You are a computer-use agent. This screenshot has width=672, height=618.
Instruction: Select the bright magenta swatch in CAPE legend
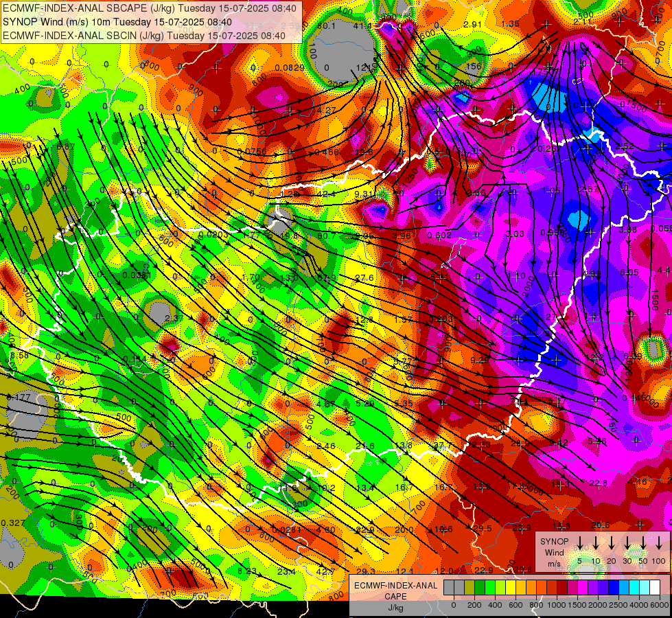click(x=583, y=587)
